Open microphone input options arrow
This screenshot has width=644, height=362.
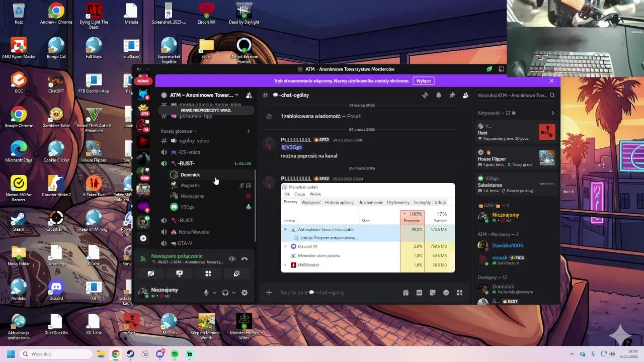click(214, 293)
